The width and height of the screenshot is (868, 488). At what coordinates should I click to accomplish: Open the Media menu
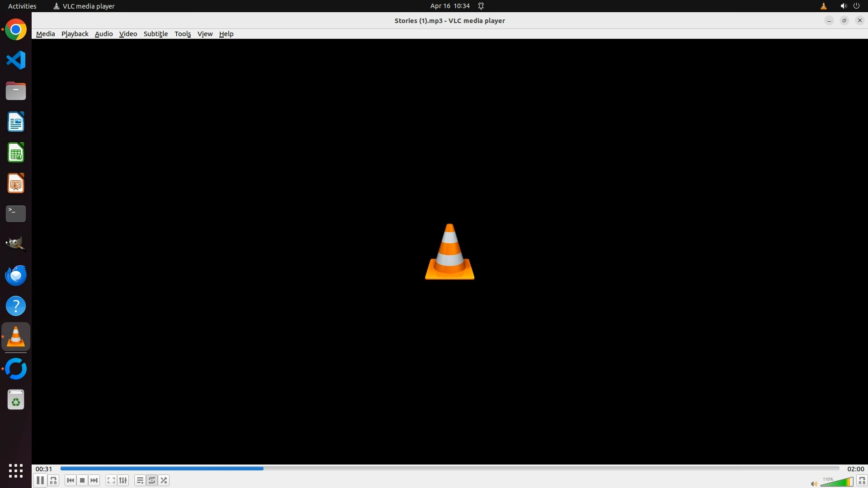[x=45, y=34]
